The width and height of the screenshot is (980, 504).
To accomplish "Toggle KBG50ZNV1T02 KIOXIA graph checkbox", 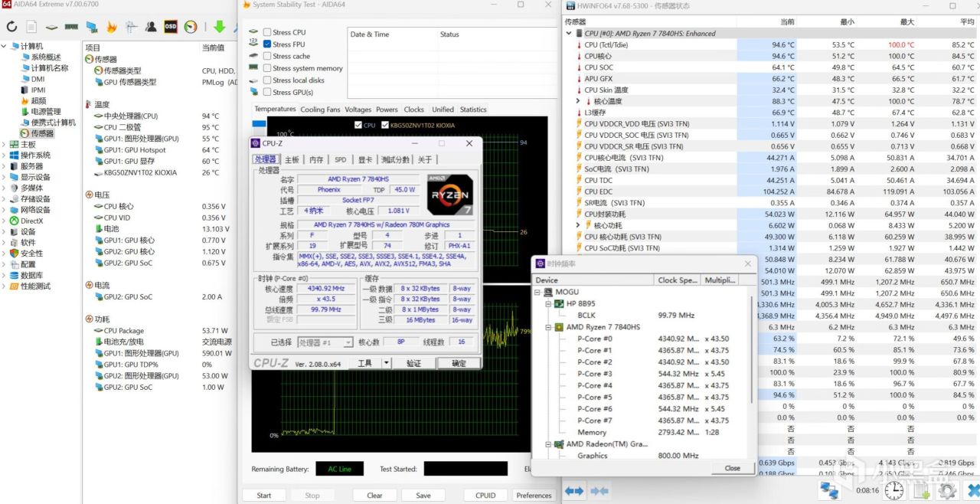I will point(384,125).
